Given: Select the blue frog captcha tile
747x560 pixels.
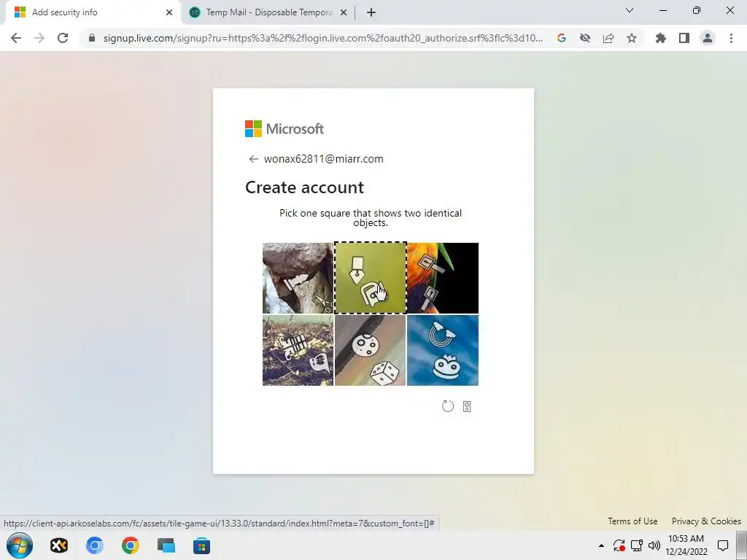Looking at the screenshot, I should click(443, 350).
